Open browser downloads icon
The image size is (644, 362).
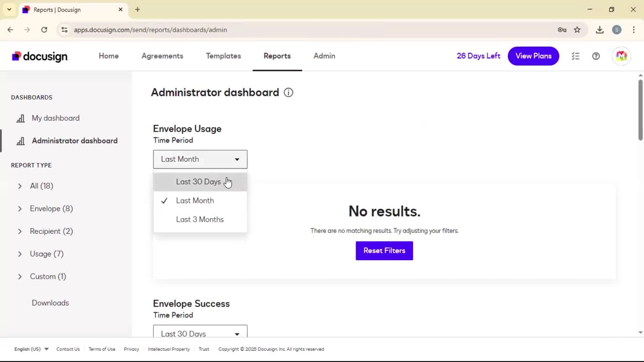[x=600, y=30]
